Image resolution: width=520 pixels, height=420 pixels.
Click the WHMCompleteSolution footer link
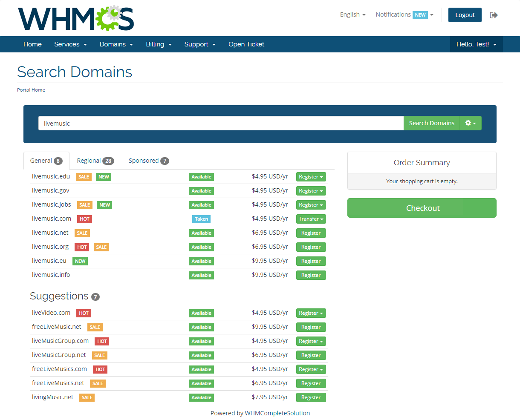pyautogui.click(x=277, y=413)
